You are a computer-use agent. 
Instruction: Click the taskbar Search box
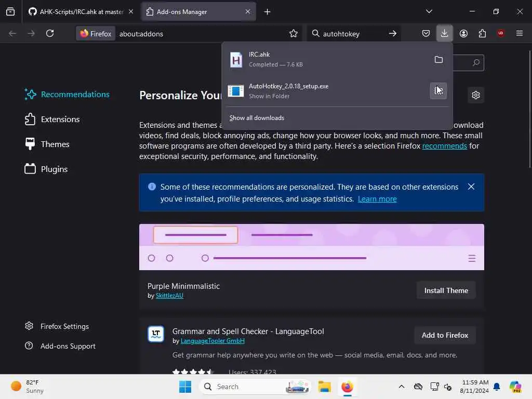[255, 387]
